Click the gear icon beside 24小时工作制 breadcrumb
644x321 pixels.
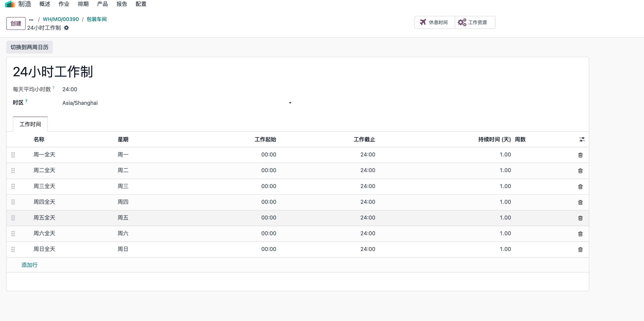(x=66, y=28)
